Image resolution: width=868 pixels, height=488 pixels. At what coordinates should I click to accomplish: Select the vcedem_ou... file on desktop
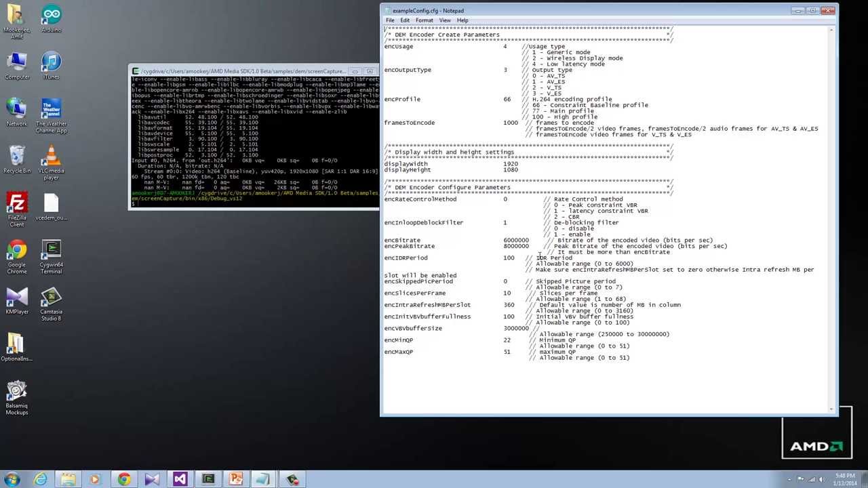tap(51, 207)
